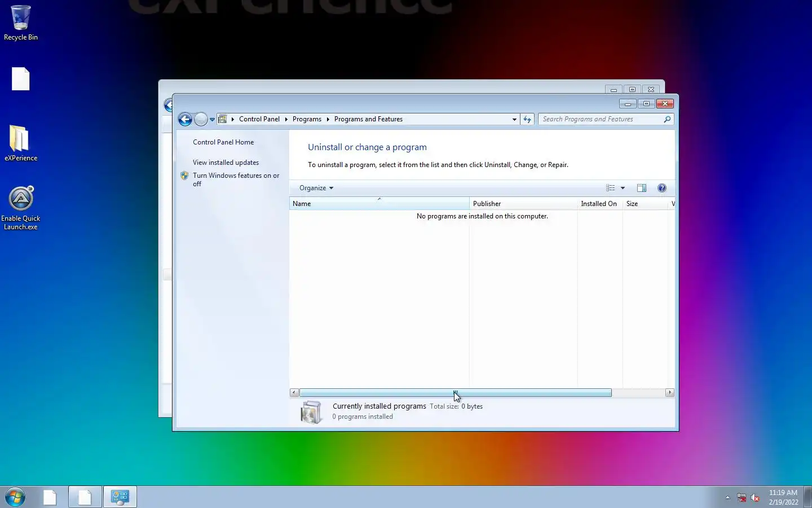Click 'Currently installed programs' text

[379, 406]
